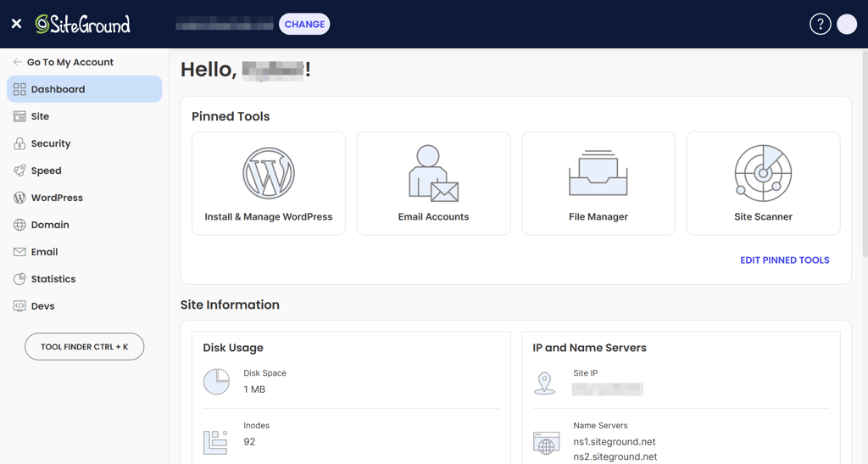Click the Email envelope icon in sidebar
Viewport: 868px width, 464px height.
click(x=19, y=252)
